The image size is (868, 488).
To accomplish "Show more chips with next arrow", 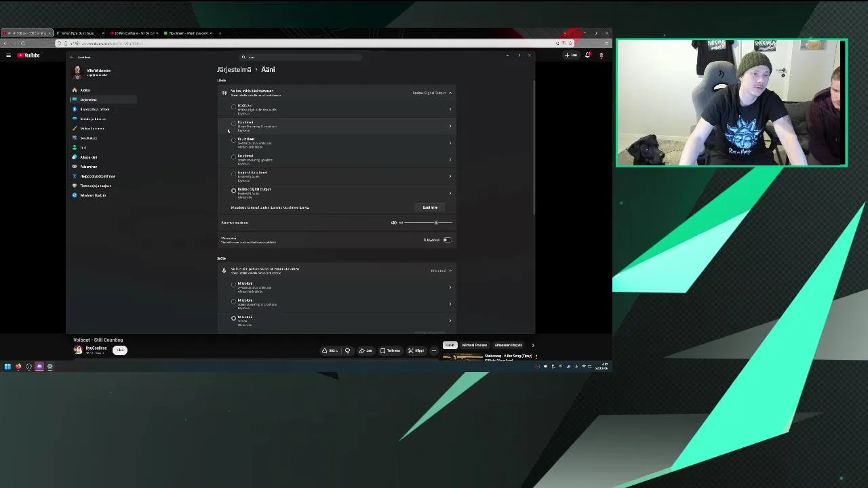I will tap(533, 345).
